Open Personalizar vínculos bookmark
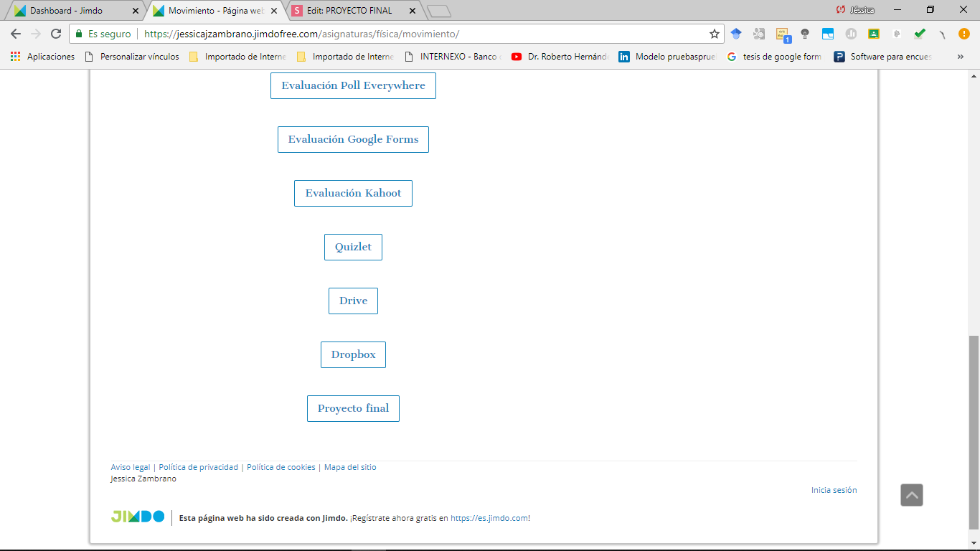Viewport: 980px width, 551px height. [132, 57]
